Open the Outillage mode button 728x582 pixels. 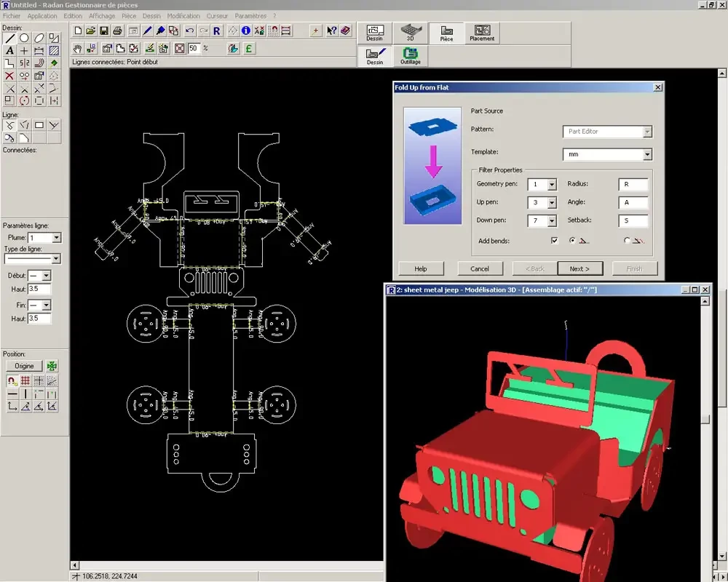click(x=411, y=56)
